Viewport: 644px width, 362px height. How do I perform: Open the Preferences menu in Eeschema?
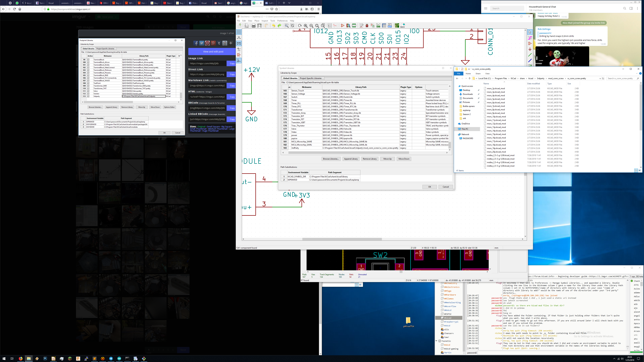(282, 21)
